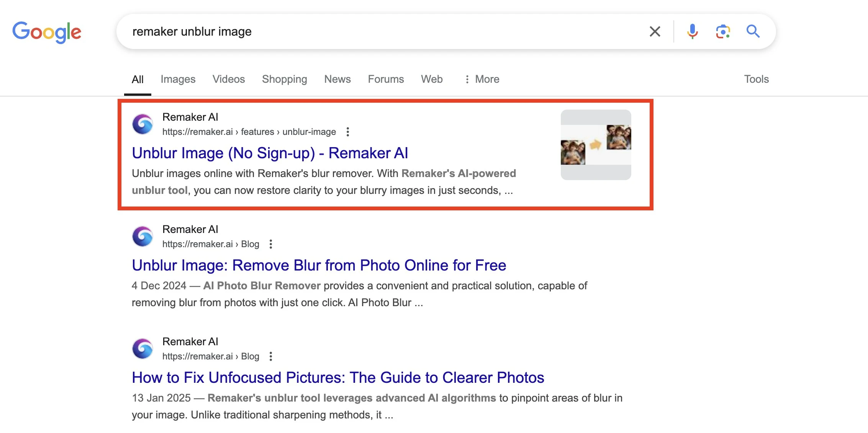Click 'Remaker AI' site name above 'Fix Unfocused Pictures' title
This screenshot has width=868, height=433.
(190, 341)
